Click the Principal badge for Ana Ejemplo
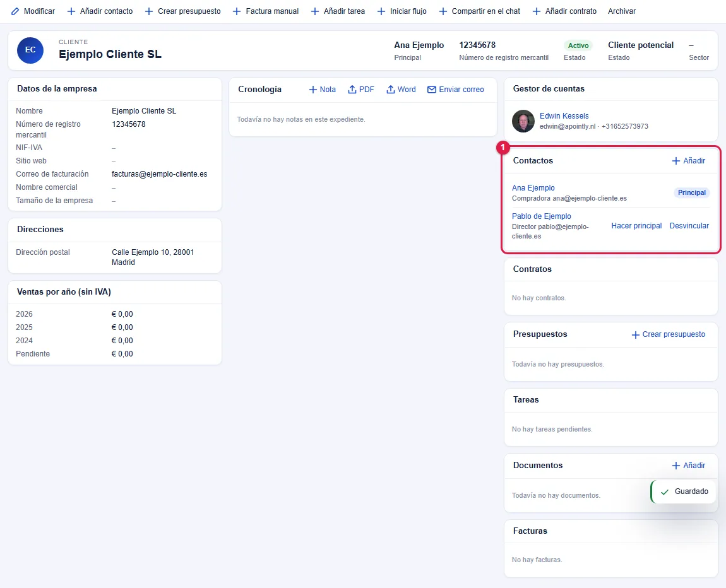726x588 pixels. [692, 192]
